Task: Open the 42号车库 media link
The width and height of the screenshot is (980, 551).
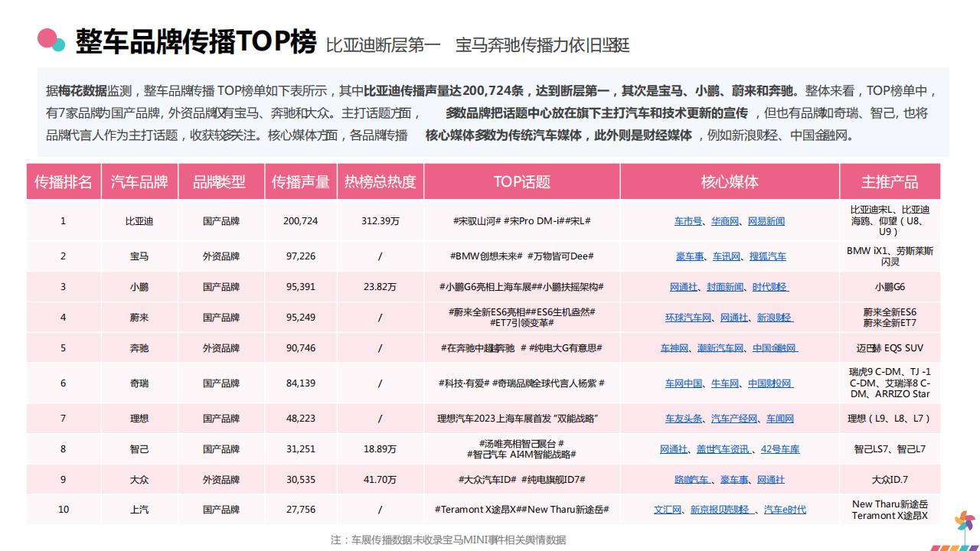Action: coord(779,449)
